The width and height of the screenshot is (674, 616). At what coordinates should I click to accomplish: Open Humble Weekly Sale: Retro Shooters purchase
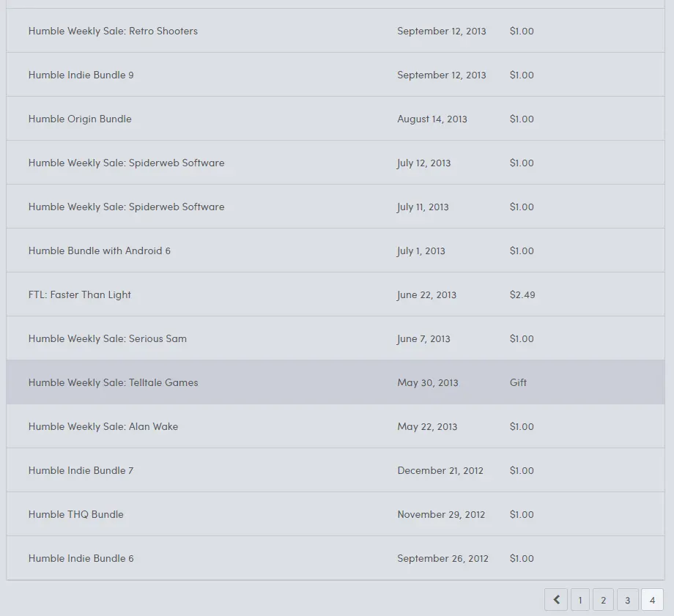[336, 31]
